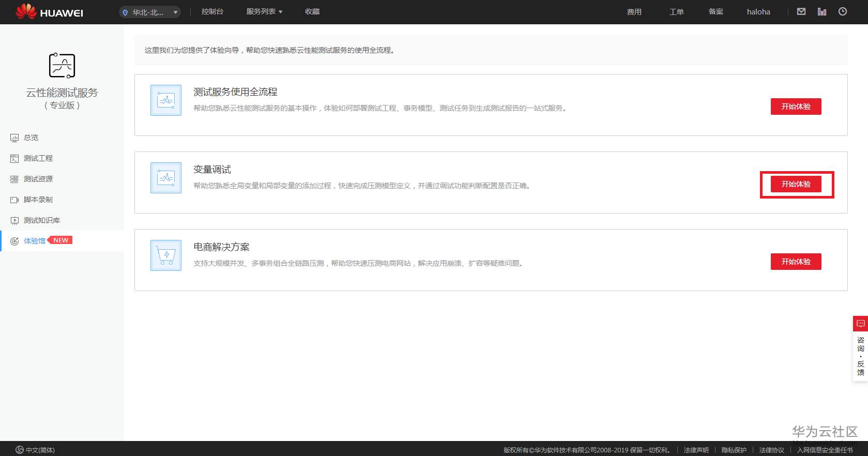Open the region selector 华北-北... dropdown
The width and height of the screenshot is (868, 456).
(150, 12)
